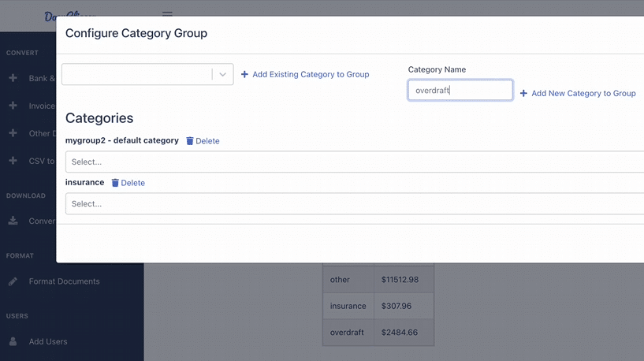Viewport: 644px width, 361px height.
Task: Open the existing category dropdown arrow
Action: [x=223, y=75]
